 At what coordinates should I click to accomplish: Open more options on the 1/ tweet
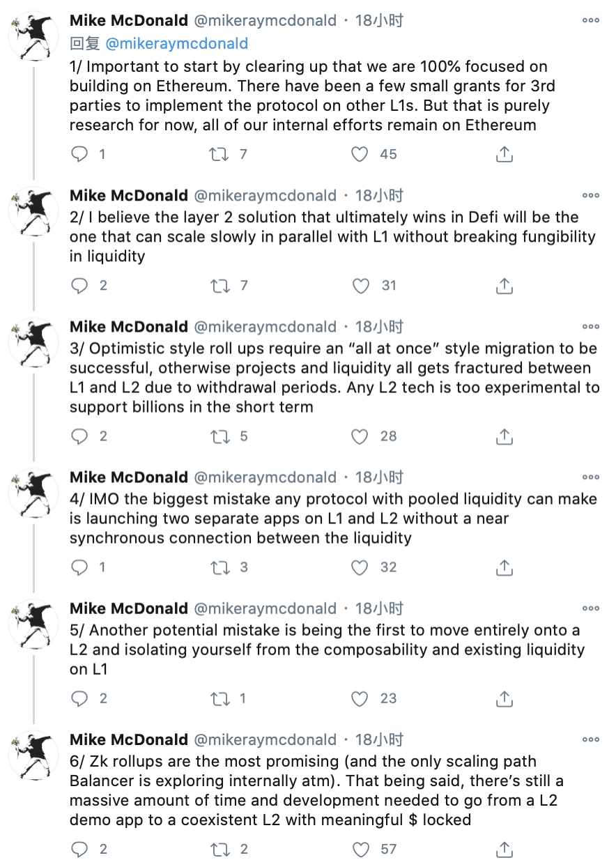pos(590,21)
